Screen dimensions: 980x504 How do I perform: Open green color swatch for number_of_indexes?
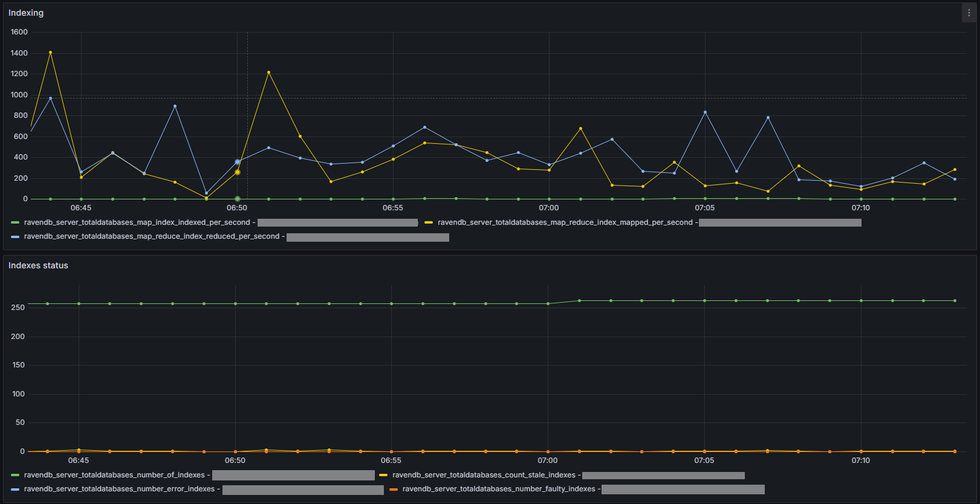tap(15, 475)
